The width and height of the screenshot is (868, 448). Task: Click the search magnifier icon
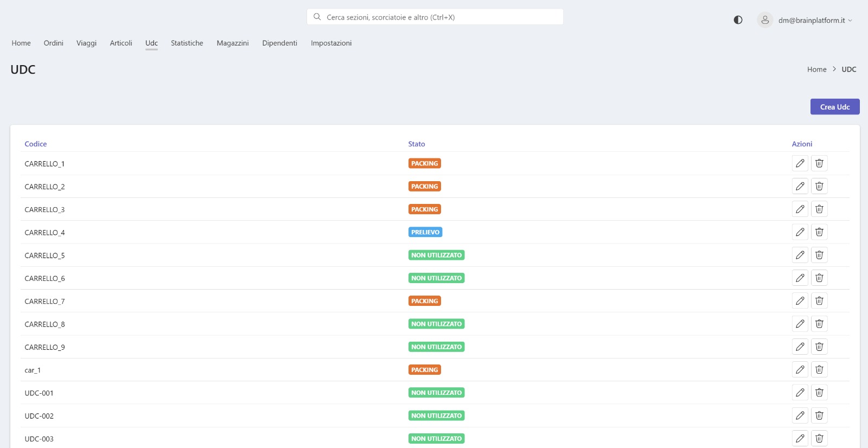pyautogui.click(x=317, y=17)
